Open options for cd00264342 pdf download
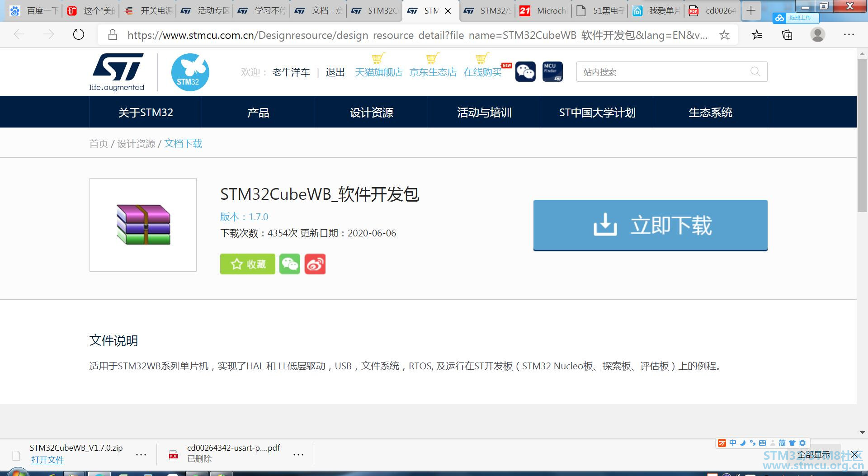Viewport: 868px width, 476px height. coord(298,455)
